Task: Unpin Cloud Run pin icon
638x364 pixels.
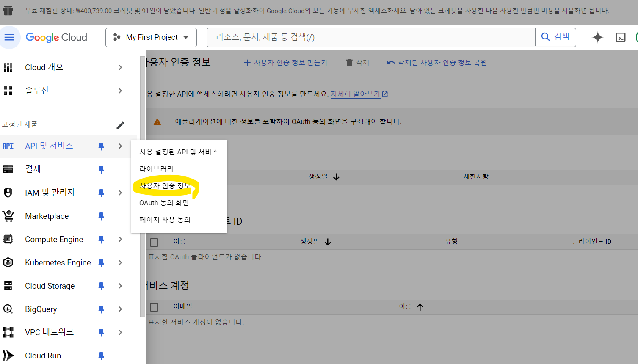Action: coord(101,356)
